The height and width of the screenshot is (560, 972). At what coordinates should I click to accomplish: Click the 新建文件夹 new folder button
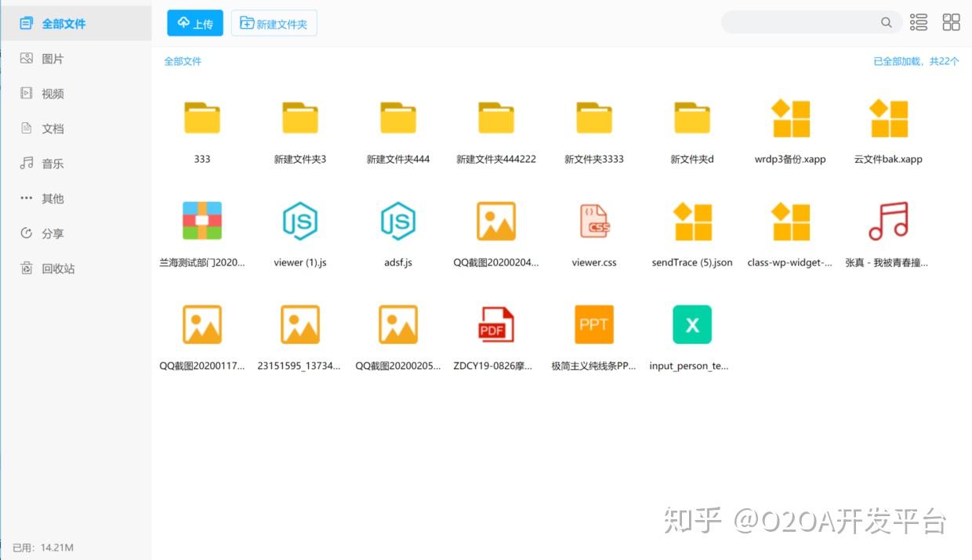[x=274, y=23]
